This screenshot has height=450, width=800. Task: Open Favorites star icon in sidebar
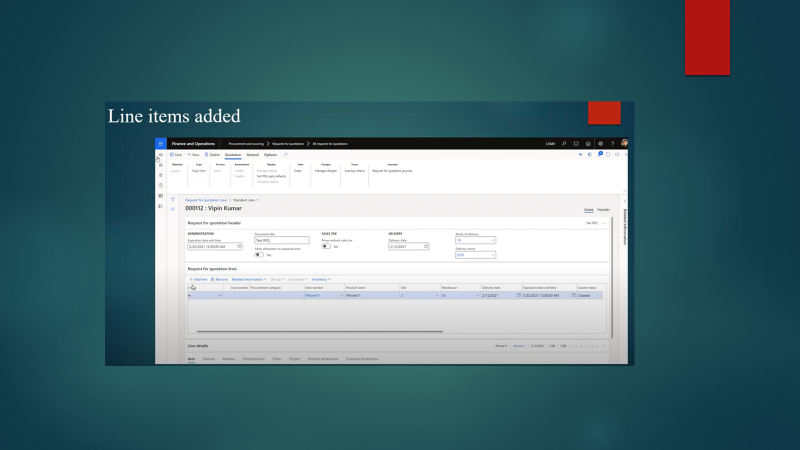[x=161, y=175]
